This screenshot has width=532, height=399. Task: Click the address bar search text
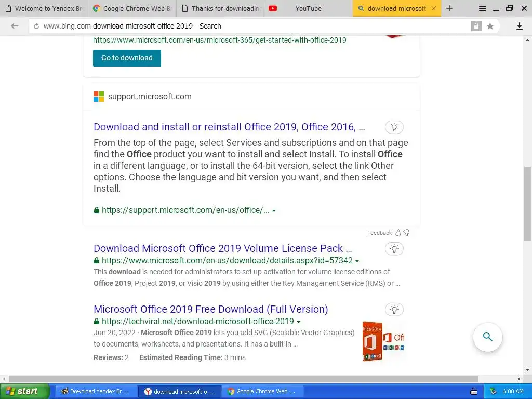tap(157, 26)
